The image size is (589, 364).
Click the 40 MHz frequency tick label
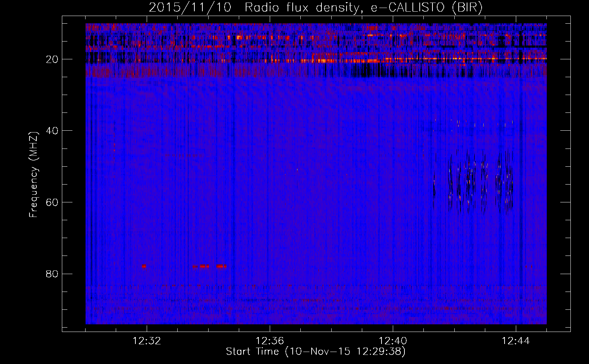[x=52, y=131]
